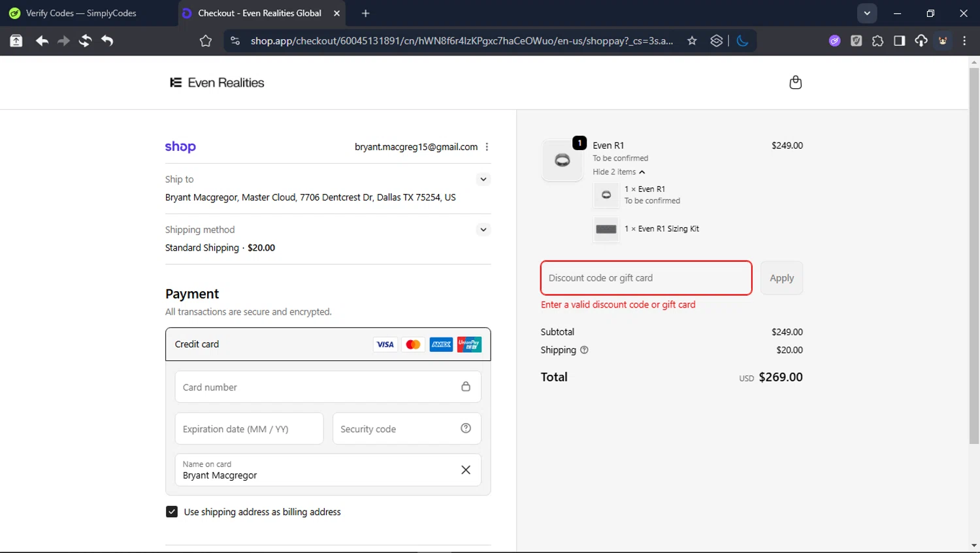Screen dimensions: 980x553
Task: Click the cloud upload icon in toolbar
Action: point(921,40)
